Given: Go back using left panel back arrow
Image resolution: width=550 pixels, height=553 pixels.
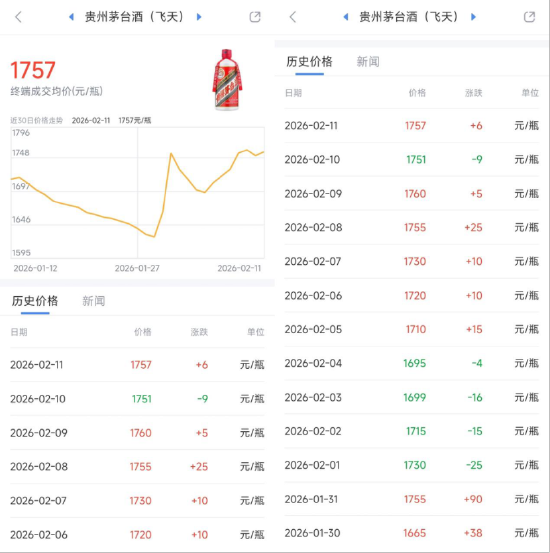Looking at the screenshot, I should (x=18, y=17).
